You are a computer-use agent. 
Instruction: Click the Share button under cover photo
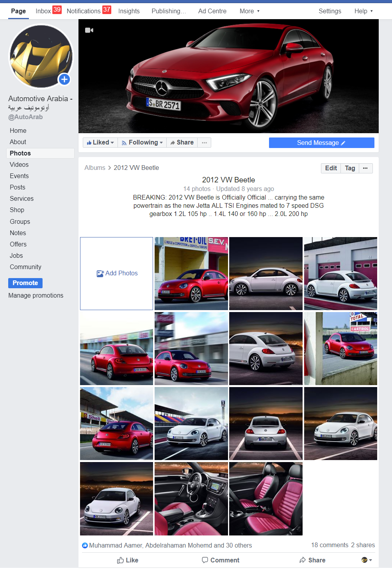click(182, 143)
